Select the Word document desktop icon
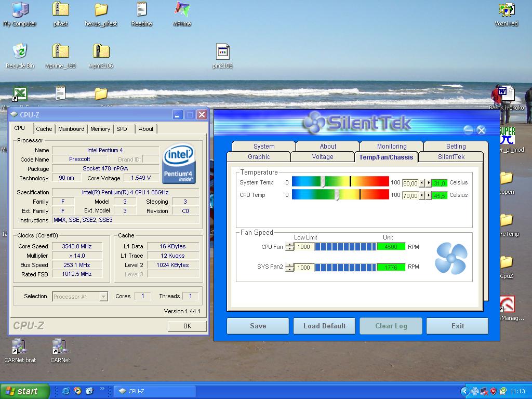 coord(506,94)
